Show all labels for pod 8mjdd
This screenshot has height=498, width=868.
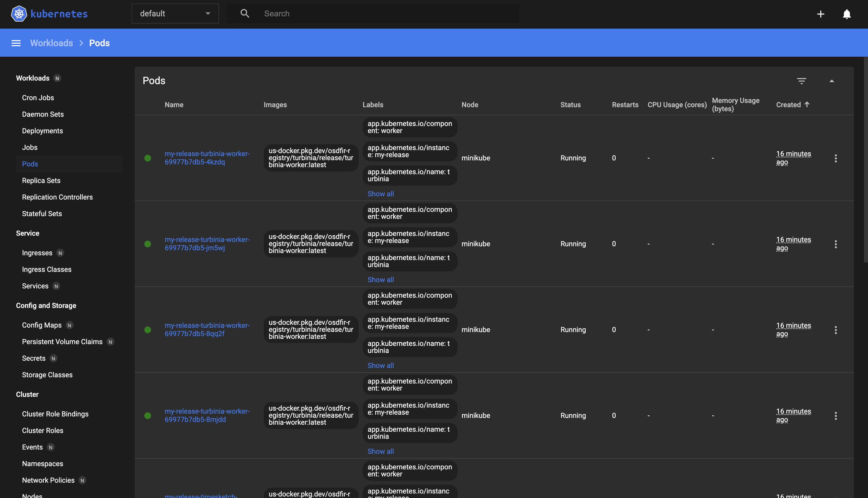coord(381,452)
